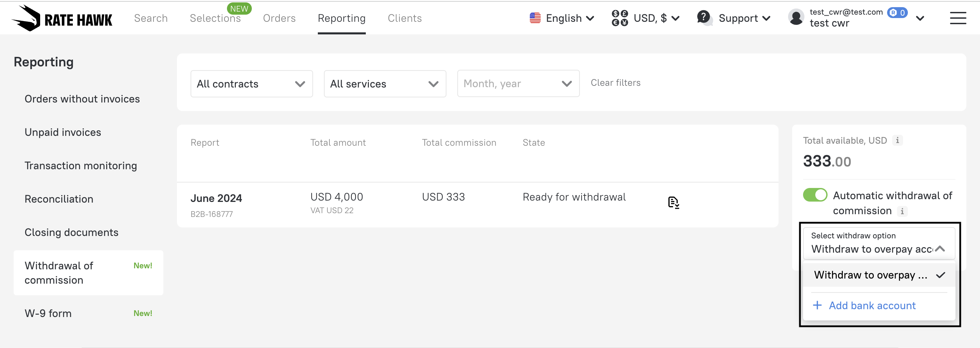Click the Rate Hawk logo
Screen dimensions: 980x348
[x=62, y=18]
